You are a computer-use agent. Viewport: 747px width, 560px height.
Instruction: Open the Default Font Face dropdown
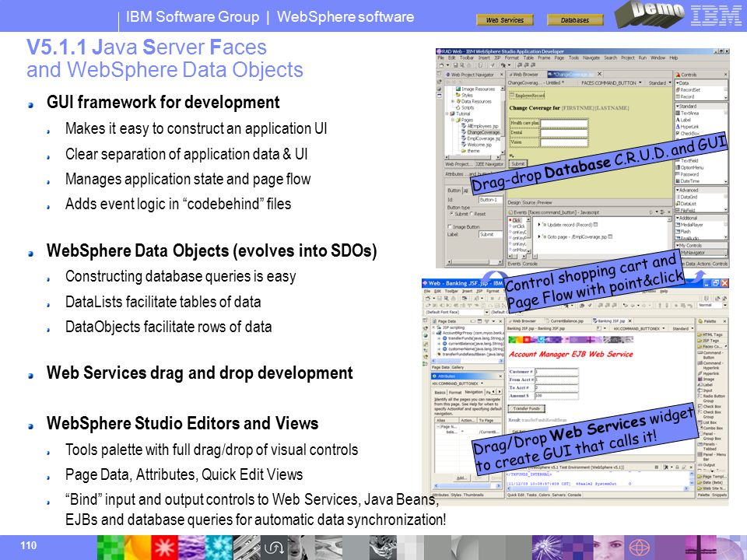[487, 313]
